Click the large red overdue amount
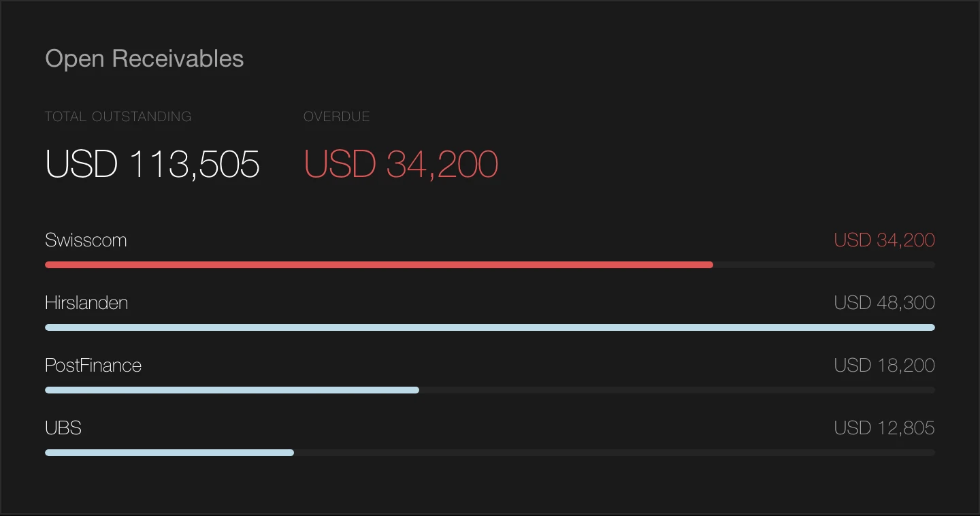Screen dimensions: 980x516 [401, 164]
